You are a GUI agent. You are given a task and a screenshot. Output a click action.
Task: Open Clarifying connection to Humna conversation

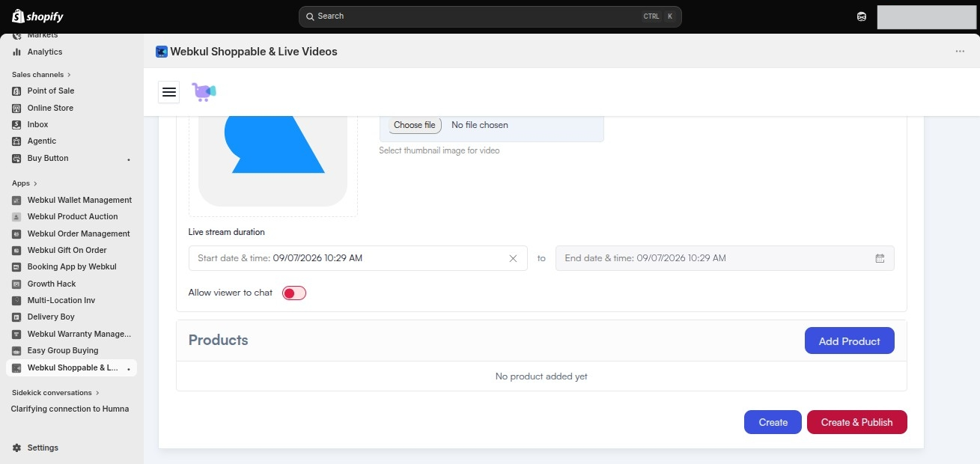70,409
